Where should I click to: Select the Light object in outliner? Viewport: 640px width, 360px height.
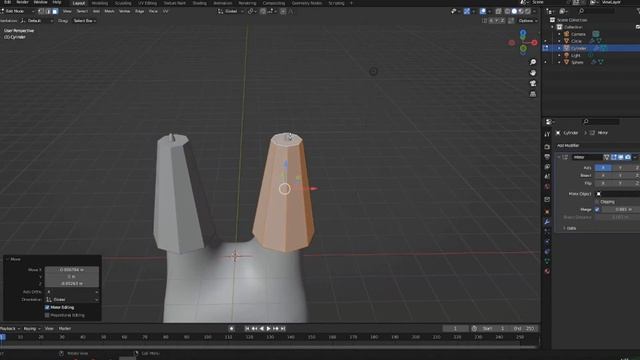[x=576, y=56]
